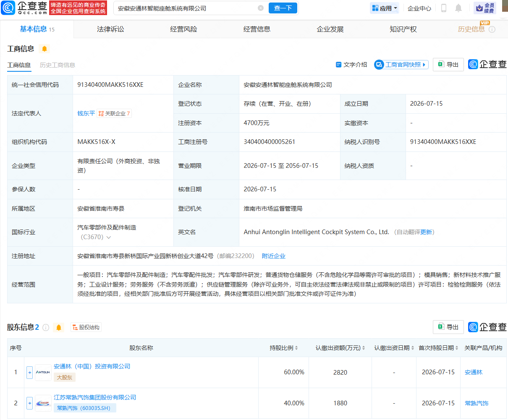Click the 大股东 tag

(x=65, y=377)
